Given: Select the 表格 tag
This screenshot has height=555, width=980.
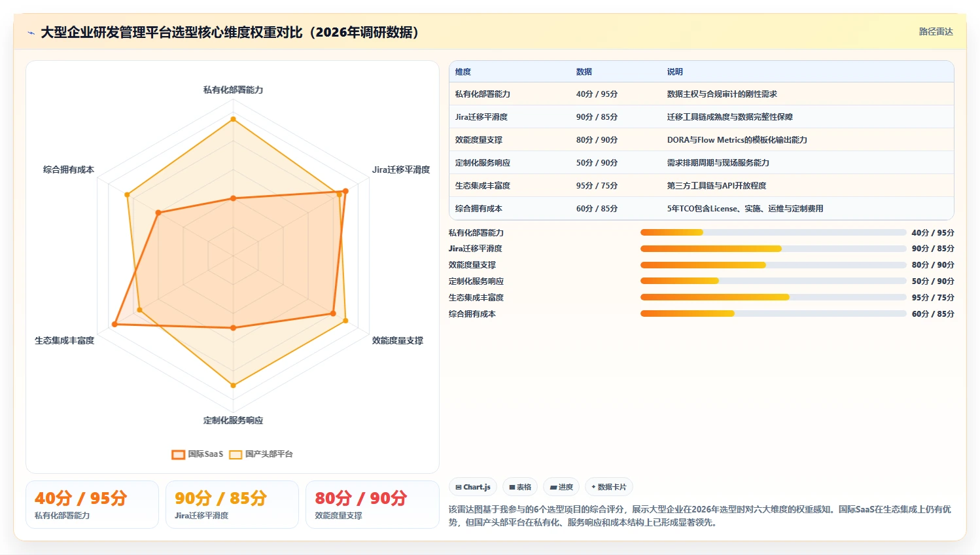Looking at the screenshot, I should pos(520,487).
